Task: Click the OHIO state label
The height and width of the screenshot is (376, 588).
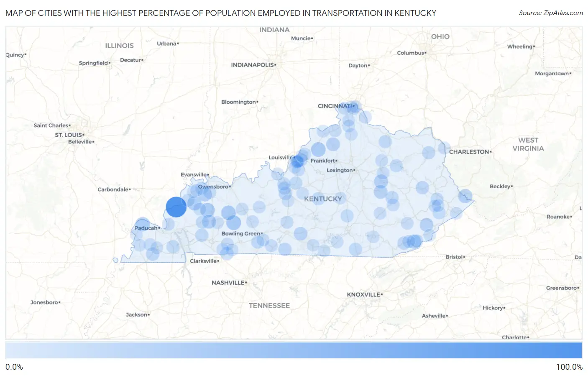Action: point(440,37)
